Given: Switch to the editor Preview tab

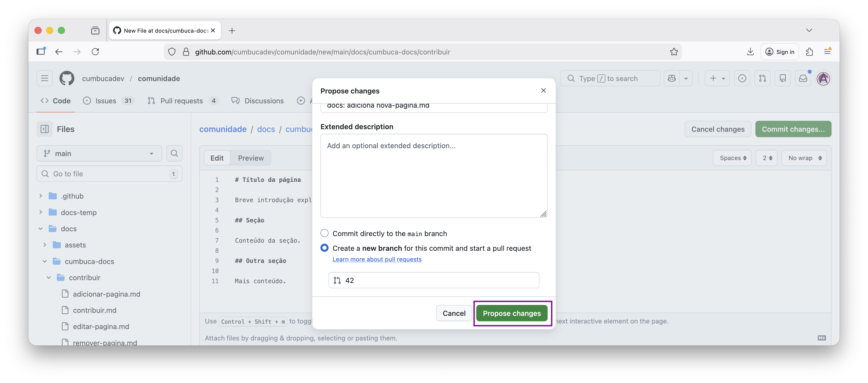Looking at the screenshot, I should (x=251, y=158).
